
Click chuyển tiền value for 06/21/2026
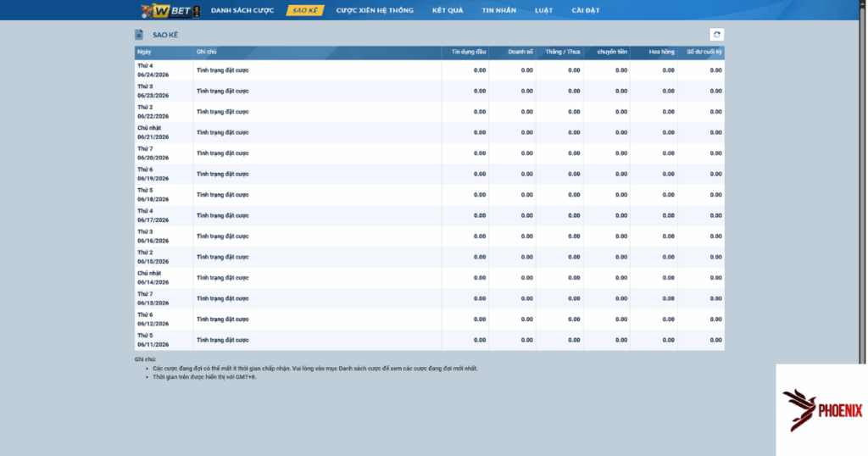(x=621, y=133)
